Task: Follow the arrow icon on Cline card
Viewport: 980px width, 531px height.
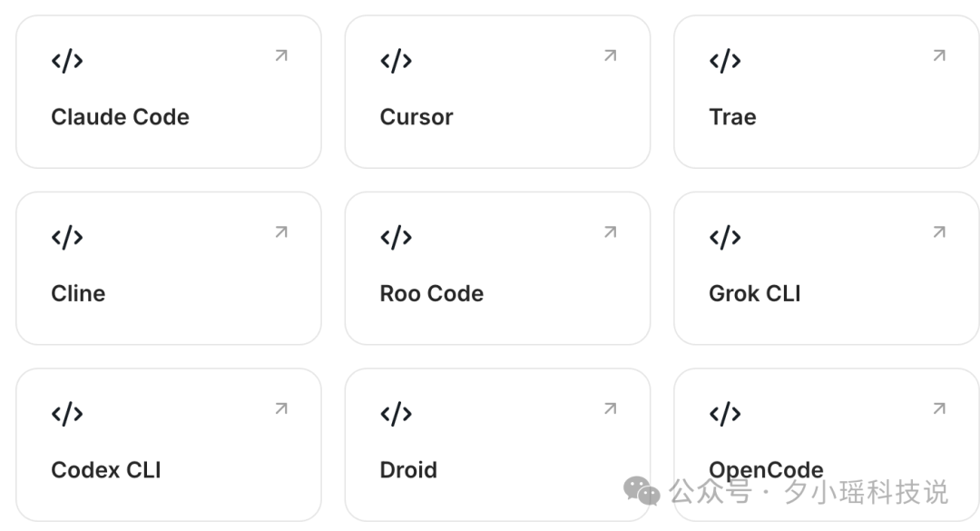Action: coord(281,232)
